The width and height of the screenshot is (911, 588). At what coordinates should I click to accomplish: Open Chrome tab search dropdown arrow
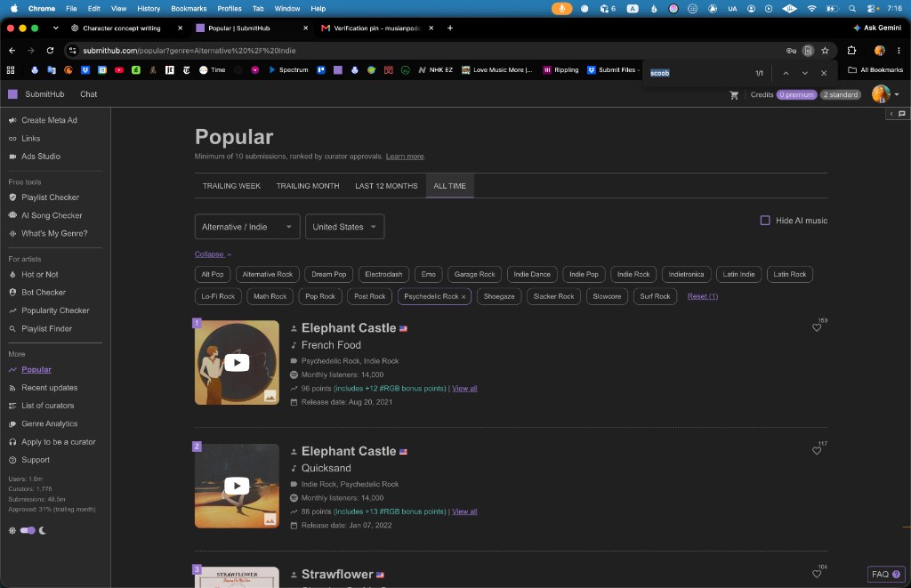point(55,28)
